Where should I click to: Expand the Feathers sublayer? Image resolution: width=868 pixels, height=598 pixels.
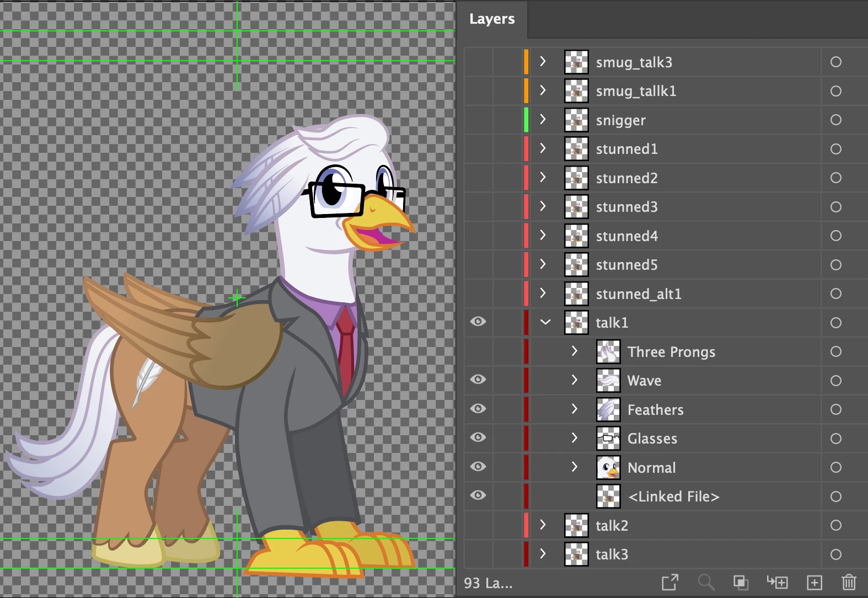(574, 409)
